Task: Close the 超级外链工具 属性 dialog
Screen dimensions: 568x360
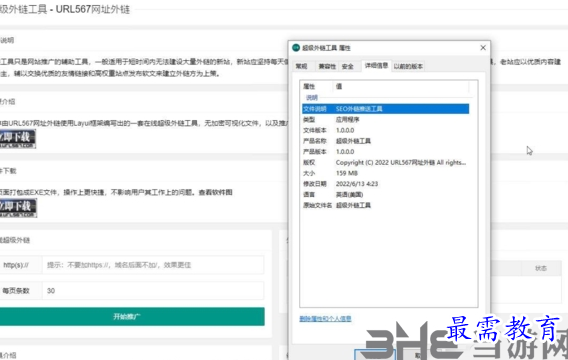Action: click(483, 48)
